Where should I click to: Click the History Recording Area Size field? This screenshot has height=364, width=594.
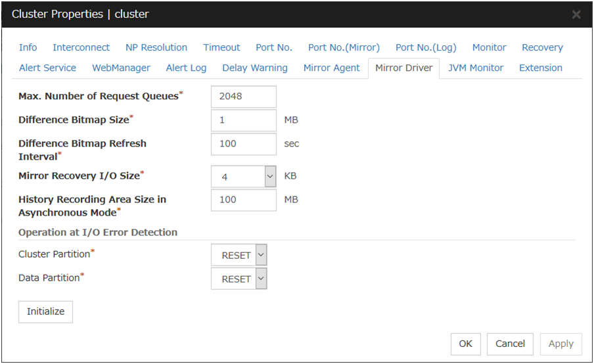point(243,200)
